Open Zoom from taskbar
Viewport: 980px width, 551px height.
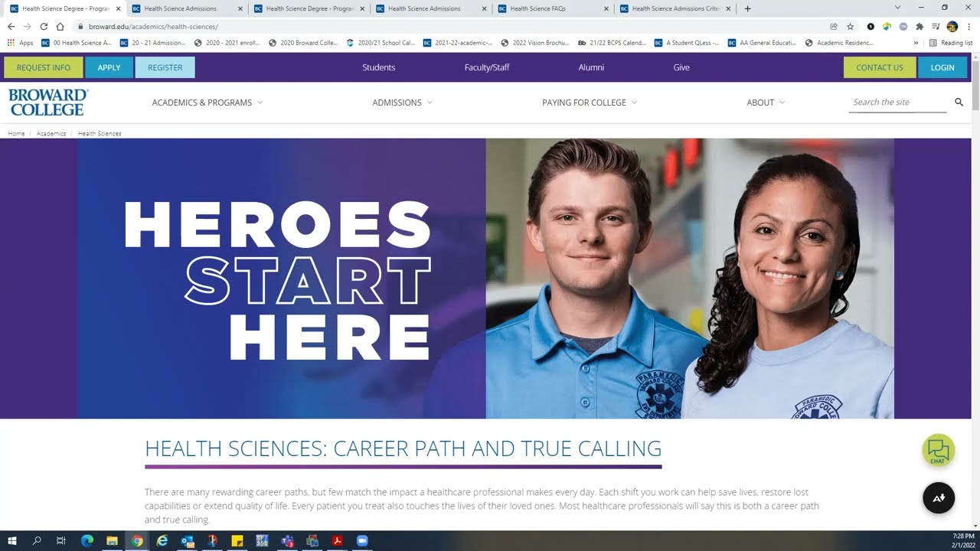click(x=362, y=541)
